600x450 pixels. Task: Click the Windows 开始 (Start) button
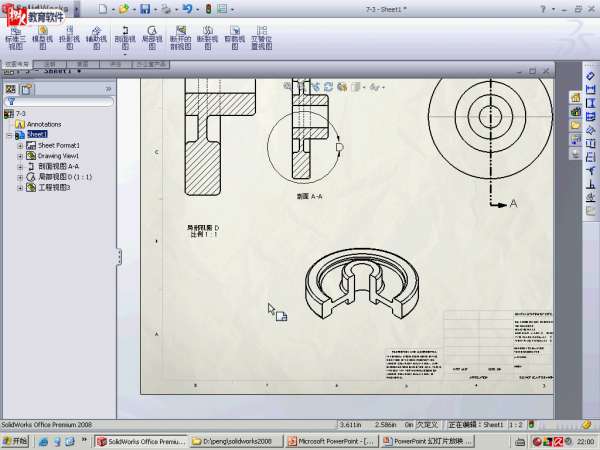point(16,441)
